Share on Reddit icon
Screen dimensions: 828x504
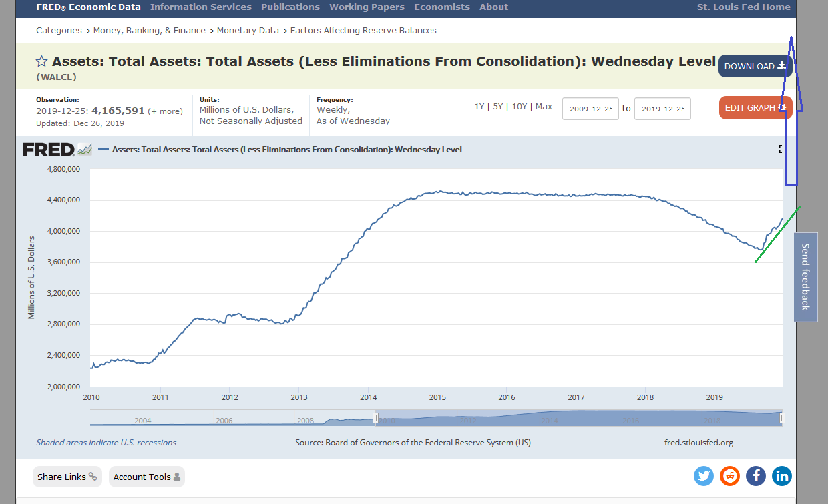730,476
